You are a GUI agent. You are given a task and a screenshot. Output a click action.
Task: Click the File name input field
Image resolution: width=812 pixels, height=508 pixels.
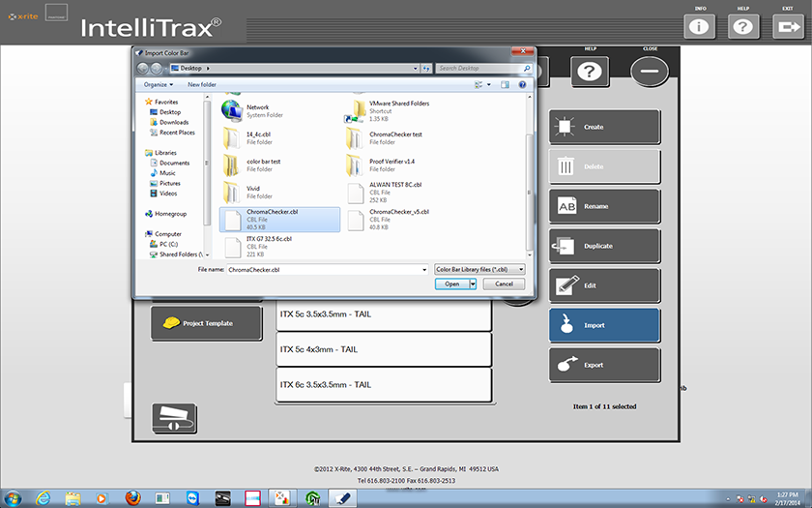coord(324,270)
